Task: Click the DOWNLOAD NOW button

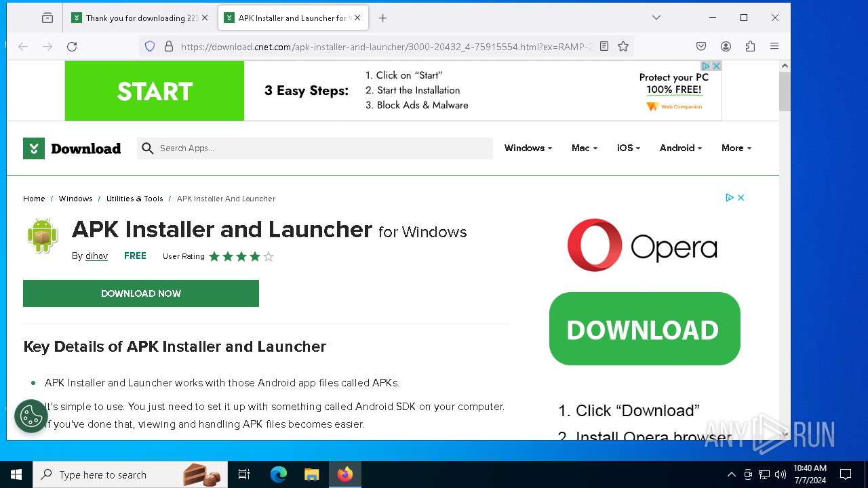Action: click(141, 293)
